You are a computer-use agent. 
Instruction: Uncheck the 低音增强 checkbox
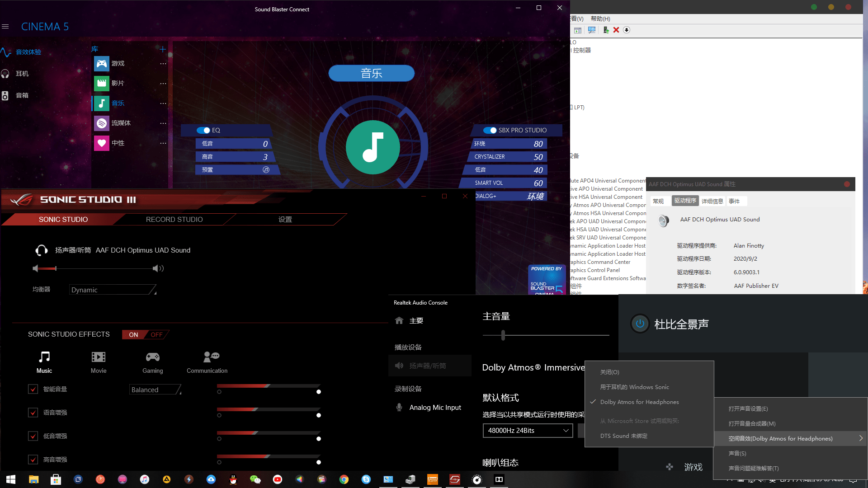click(33, 436)
